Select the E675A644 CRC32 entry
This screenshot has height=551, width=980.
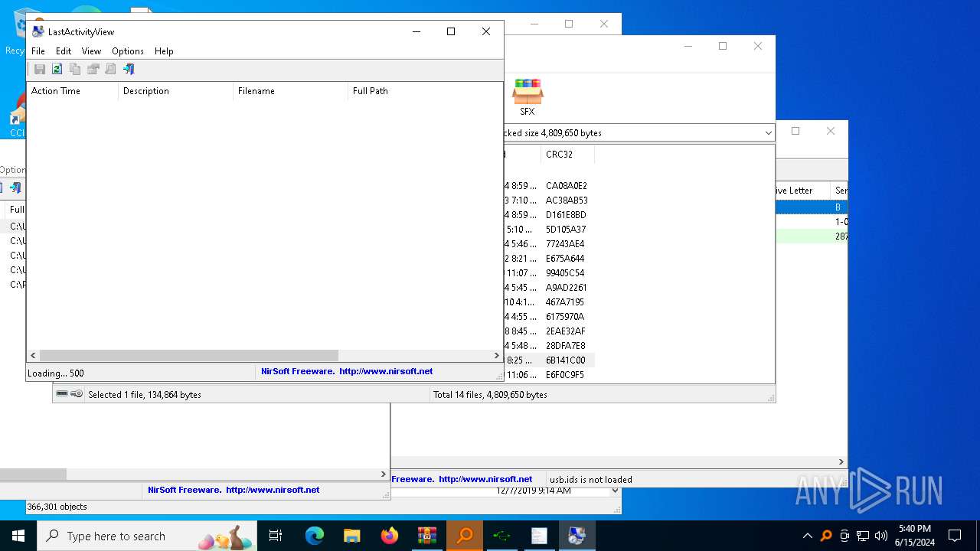click(x=565, y=259)
